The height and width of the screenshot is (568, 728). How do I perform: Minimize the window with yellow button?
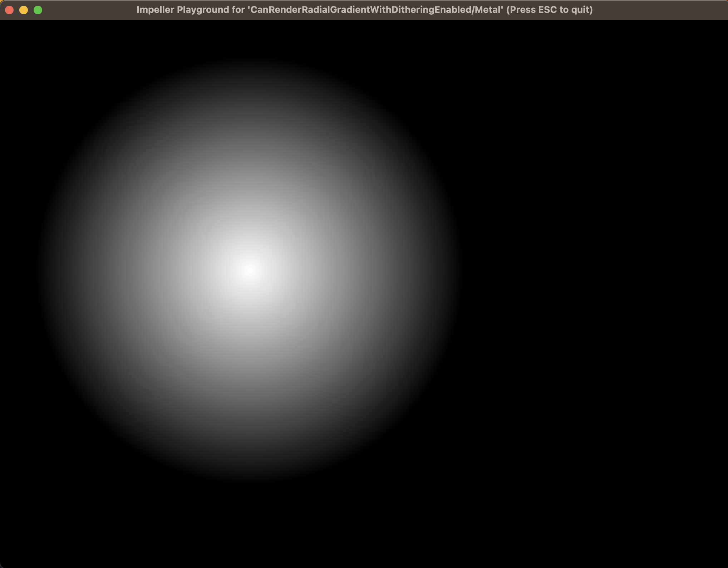[x=24, y=10]
